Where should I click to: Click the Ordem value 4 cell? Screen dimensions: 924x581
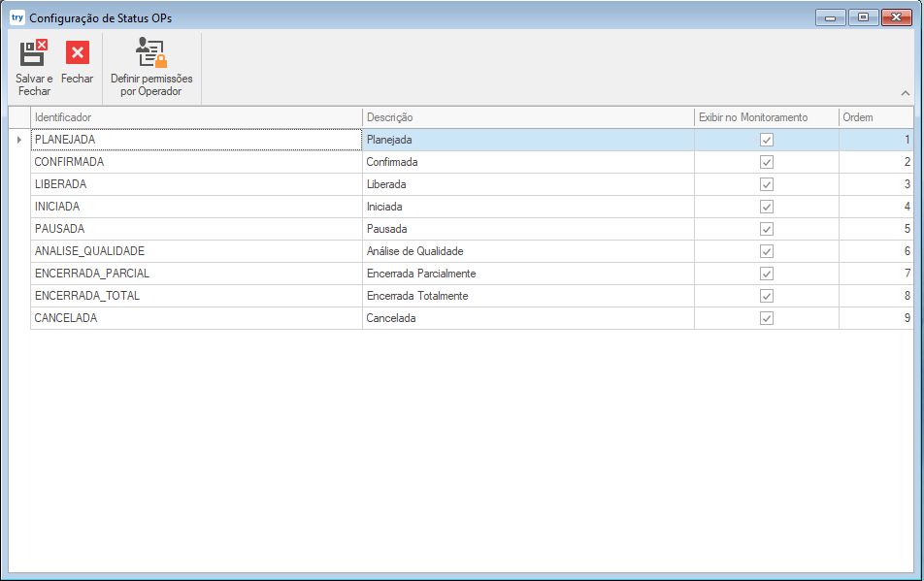click(875, 207)
